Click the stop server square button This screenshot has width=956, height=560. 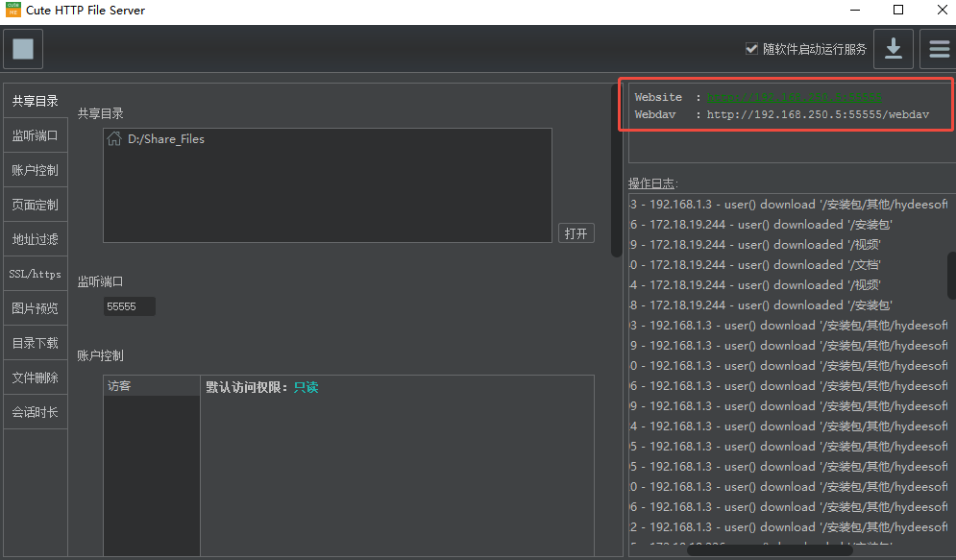23,49
